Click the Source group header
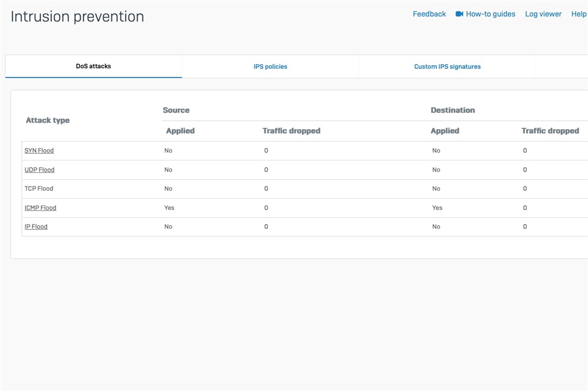Screen dimensions: 588x391 point(176,110)
